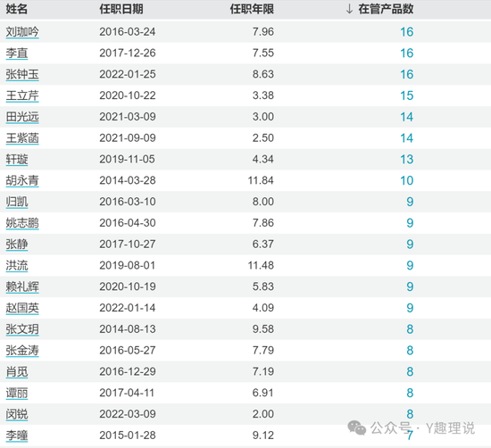Click the name 李瞳 in last row
The image size is (491, 448).
click(x=17, y=436)
